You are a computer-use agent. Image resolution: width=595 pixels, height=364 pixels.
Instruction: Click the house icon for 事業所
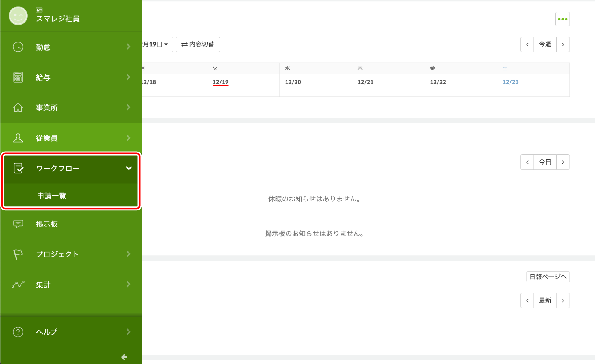(x=18, y=108)
